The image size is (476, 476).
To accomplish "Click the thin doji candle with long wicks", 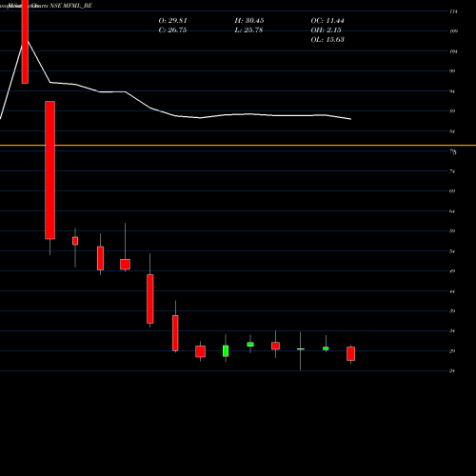I will click(x=300, y=349).
